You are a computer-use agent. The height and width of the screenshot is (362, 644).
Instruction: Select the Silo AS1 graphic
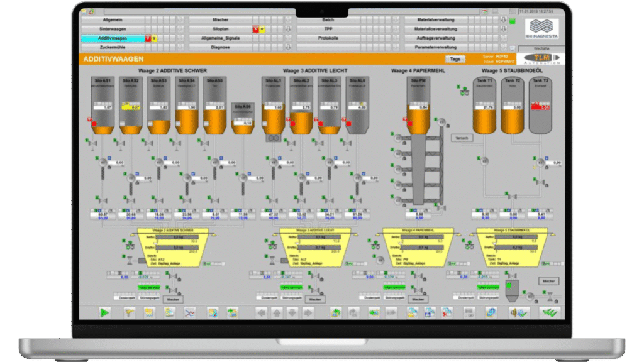pyautogui.click(x=103, y=105)
